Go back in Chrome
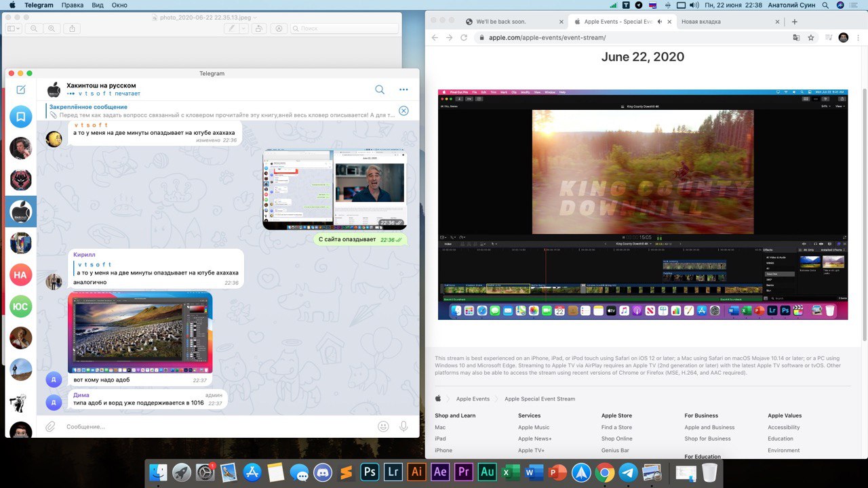 click(435, 38)
